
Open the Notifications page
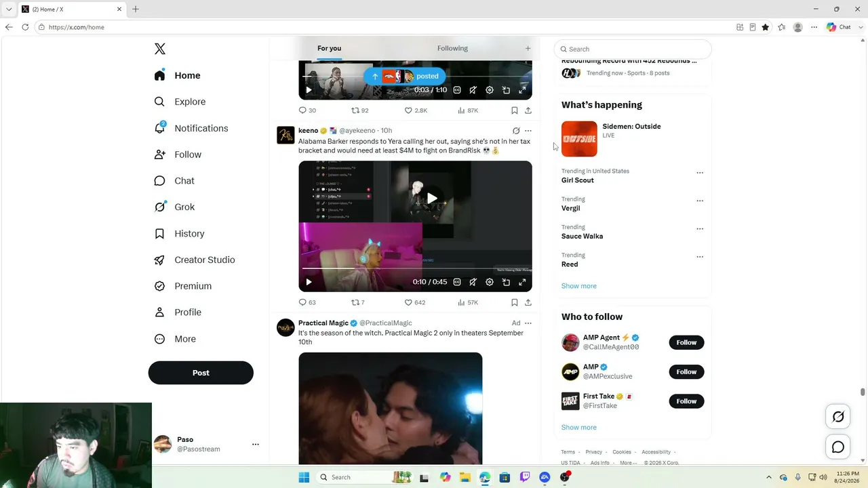click(x=191, y=128)
